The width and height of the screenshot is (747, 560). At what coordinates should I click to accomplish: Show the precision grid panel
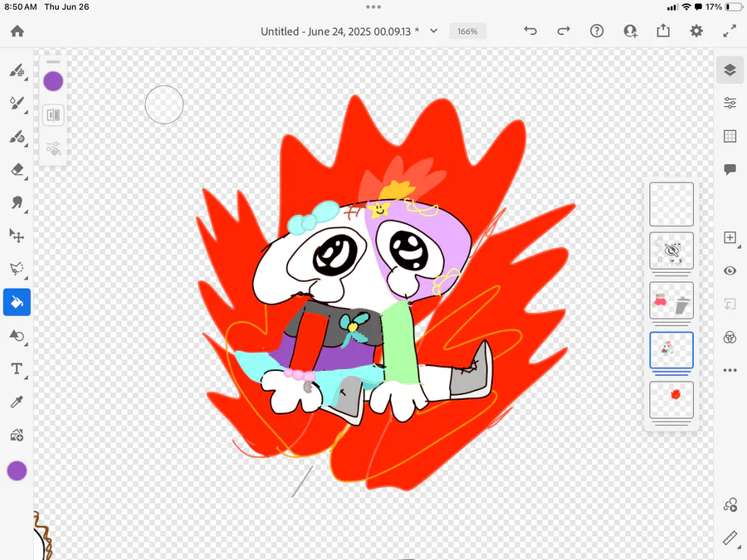coord(730,136)
